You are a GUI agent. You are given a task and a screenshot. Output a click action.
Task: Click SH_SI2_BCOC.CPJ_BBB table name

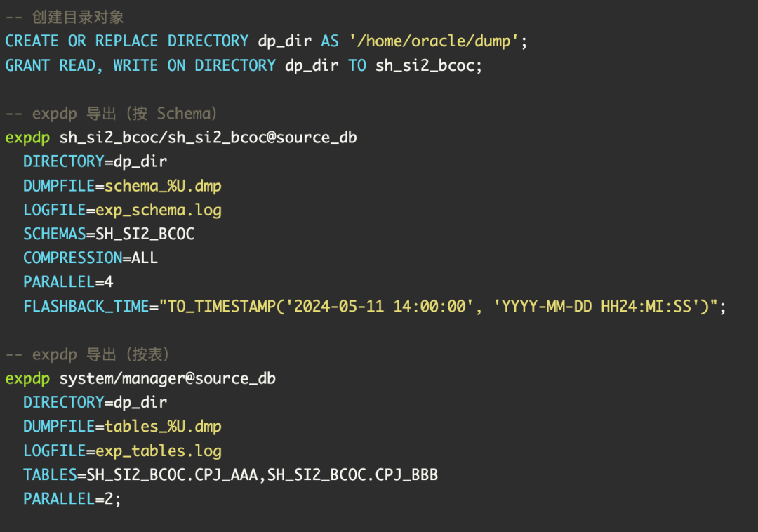click(353, 475)
